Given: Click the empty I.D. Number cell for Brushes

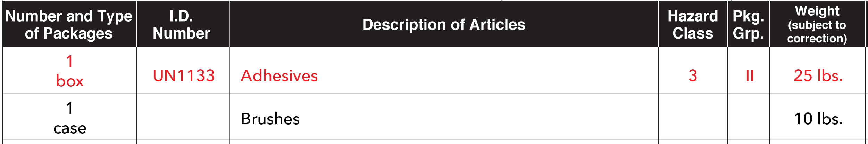Looking at the screenshot, I should click(x=183, y=118).
